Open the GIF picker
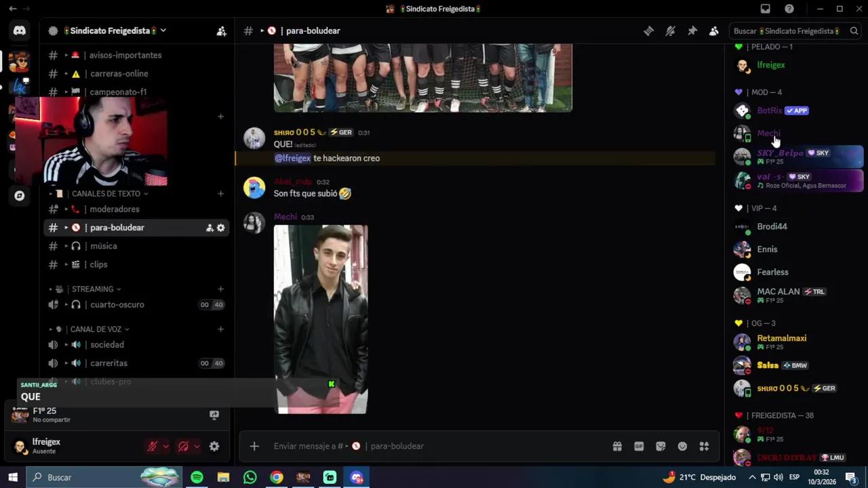The image size is (868, 488). pyautogui.click(x=639, y=446)
